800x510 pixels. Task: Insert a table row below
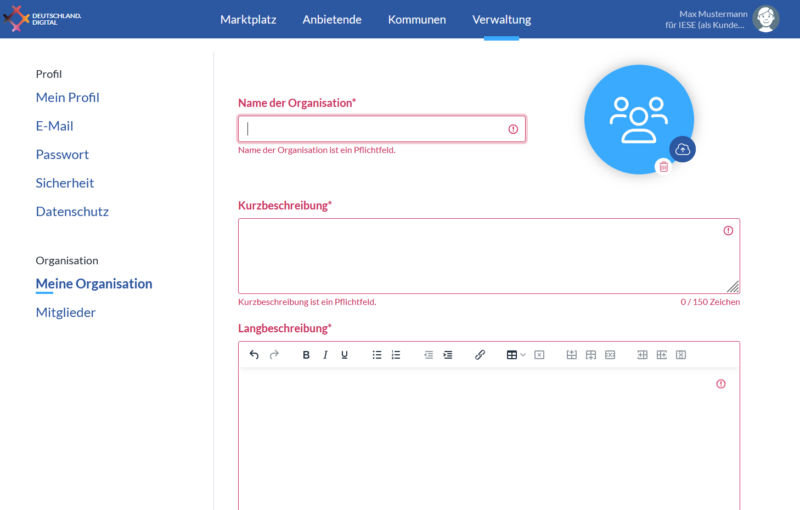(591, 355)
